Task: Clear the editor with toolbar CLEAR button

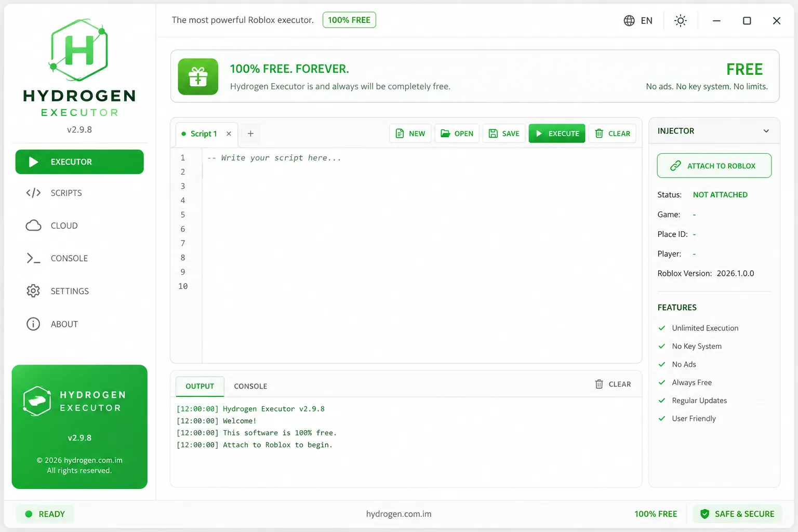Action: coord(613,134)
